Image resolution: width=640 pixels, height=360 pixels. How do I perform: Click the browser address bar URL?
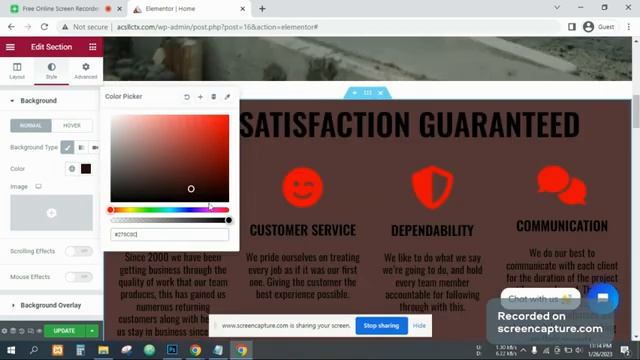(x=218, y=27)
